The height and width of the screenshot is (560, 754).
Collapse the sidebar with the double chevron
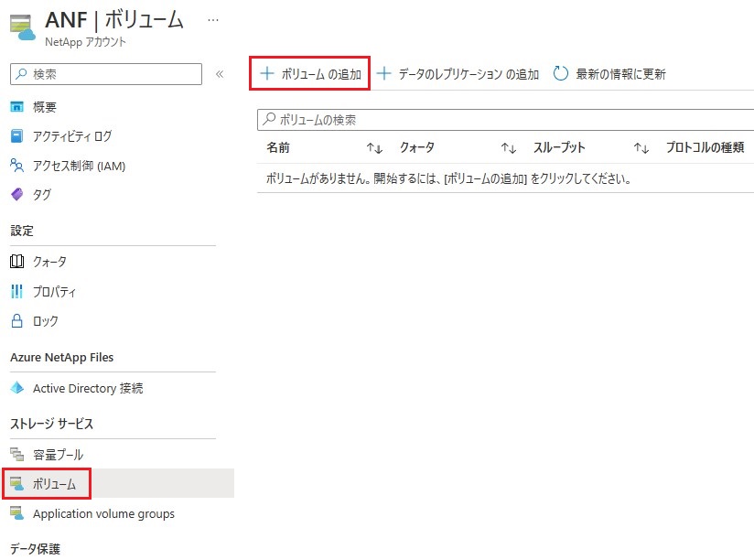coord(220,74)
